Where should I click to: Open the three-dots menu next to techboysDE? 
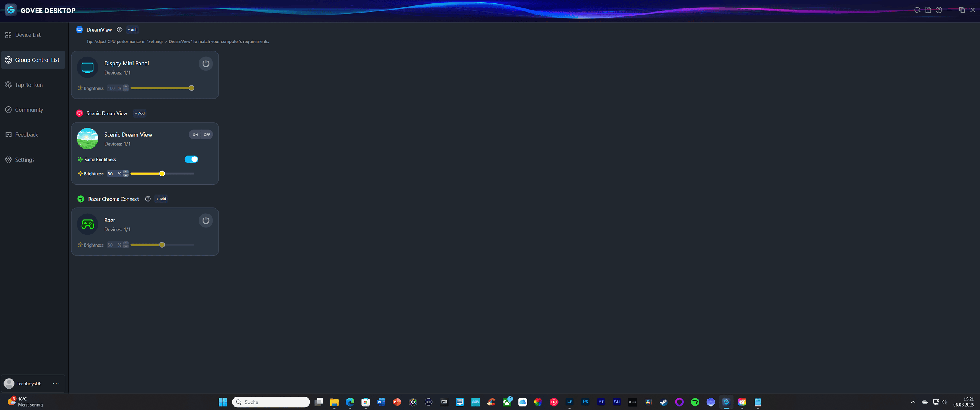tap(56, 383)
